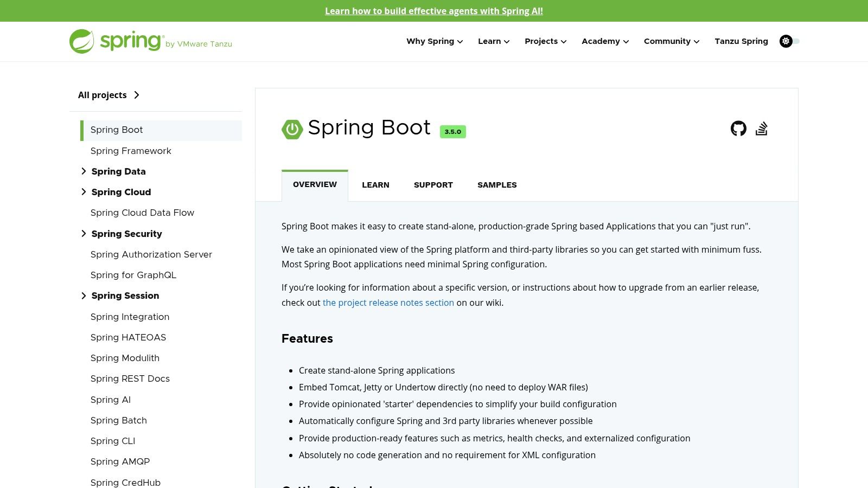Image resolution: width=868 pixels, height=488 pixels.
Task: Click the Features heading
Action: [307, 339]
